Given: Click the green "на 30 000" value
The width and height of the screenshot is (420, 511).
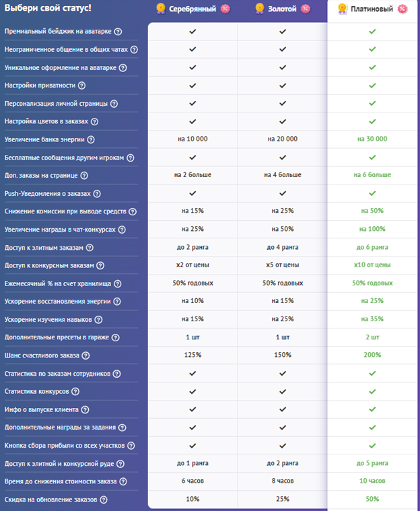Looking at the screenshot, I should coord(372,139).
